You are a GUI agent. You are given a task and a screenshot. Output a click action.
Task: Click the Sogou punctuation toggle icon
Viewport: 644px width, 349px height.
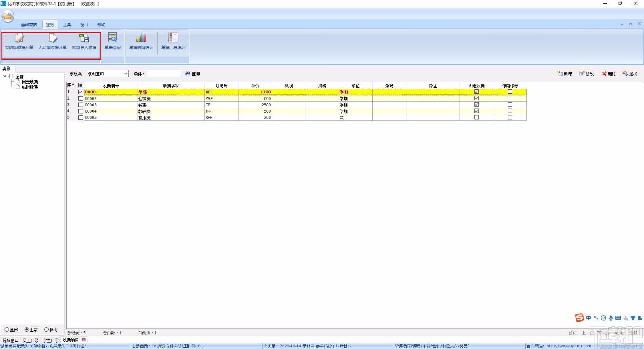[596, 318]
